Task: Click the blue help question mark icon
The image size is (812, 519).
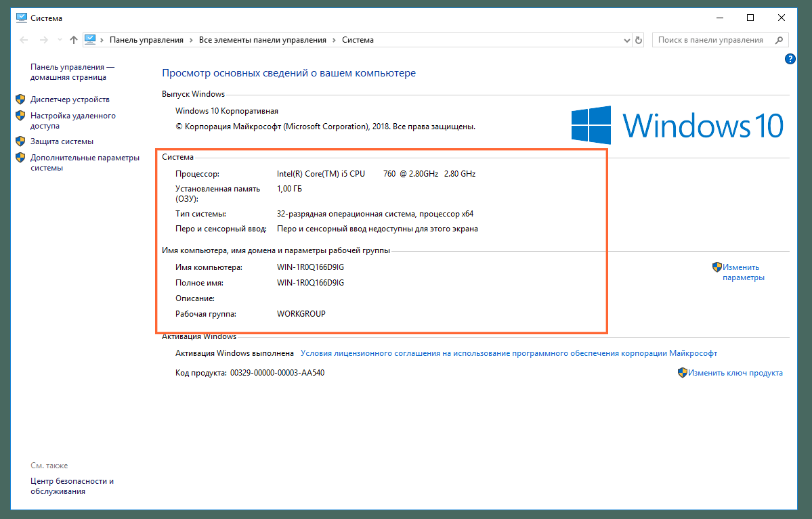Action: pos(790,59)
